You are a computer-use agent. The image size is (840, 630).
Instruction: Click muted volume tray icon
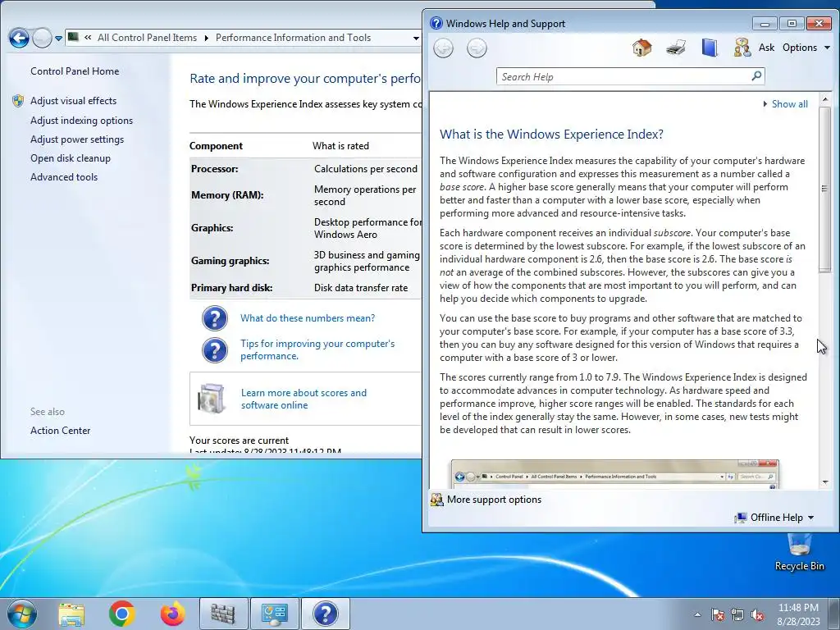coord(757,614)
